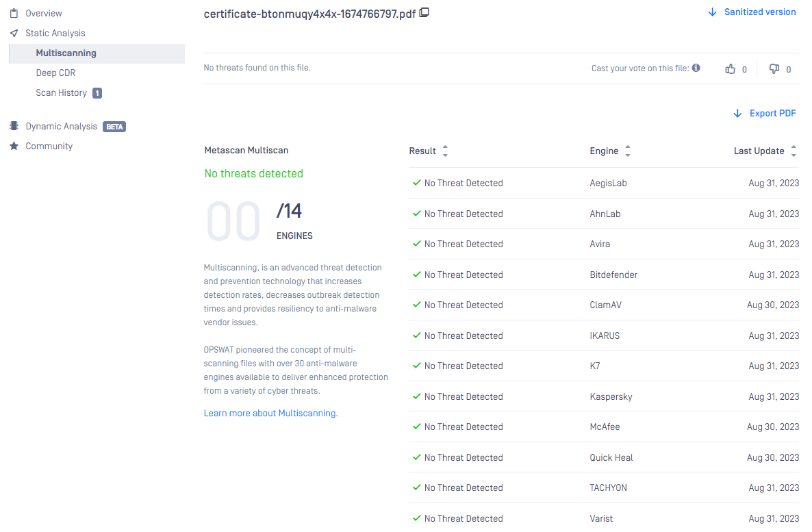Click the Community star icon

click(x=14, y=146)
